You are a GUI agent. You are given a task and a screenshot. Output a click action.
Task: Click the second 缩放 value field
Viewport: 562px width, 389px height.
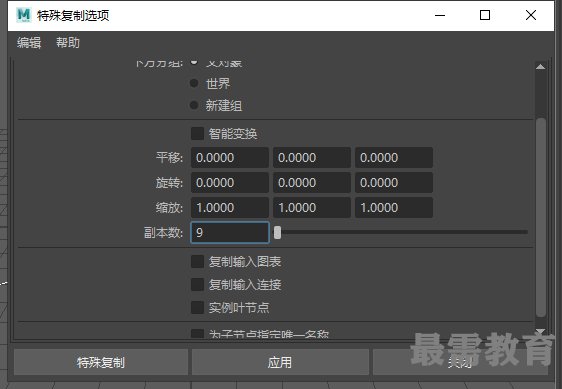[312, 208]
